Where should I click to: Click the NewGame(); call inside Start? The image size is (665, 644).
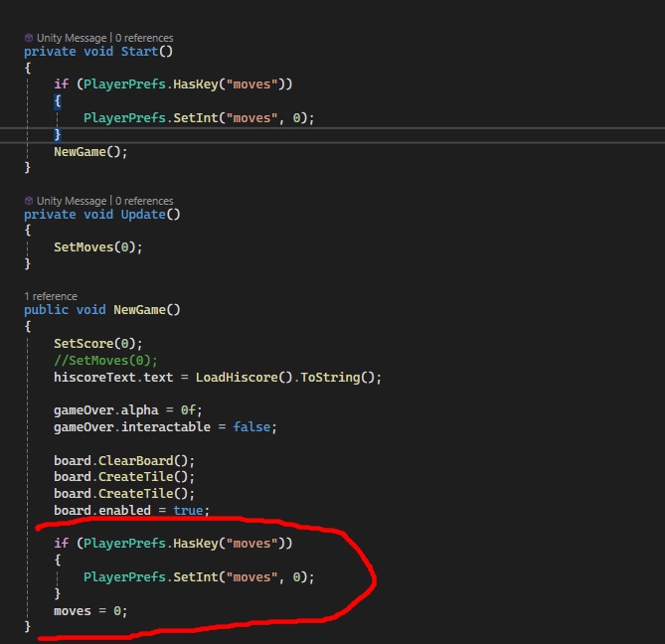tap(90, 151)
